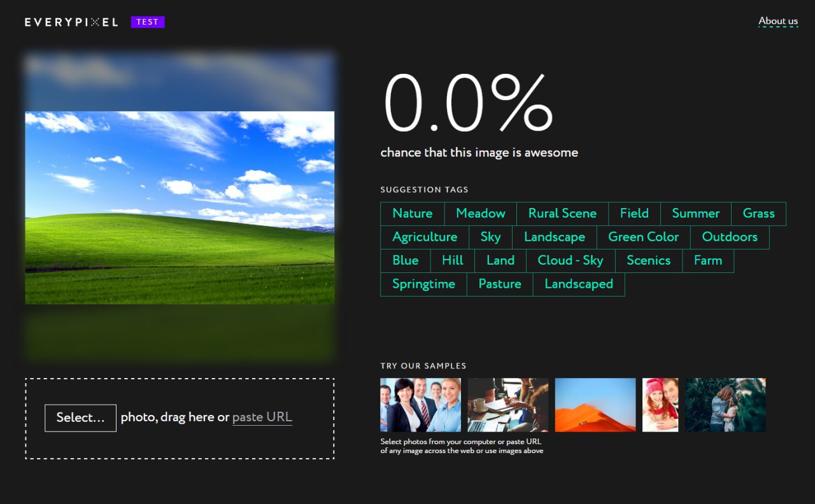Image resolution: width=815 pixels, height=504 pixels.
Task: Select the Summer tag
Action: tap(696, 214)
